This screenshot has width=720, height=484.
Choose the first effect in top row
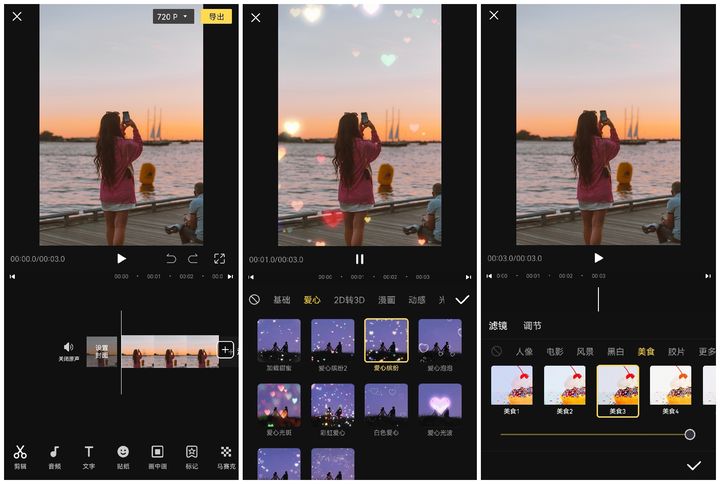279,345
